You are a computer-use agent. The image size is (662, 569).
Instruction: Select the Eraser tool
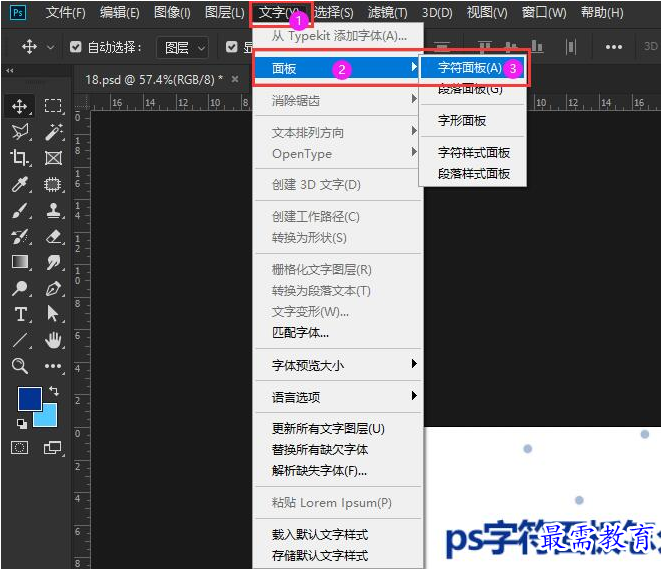pyautogui.click(x=53, y=236)
